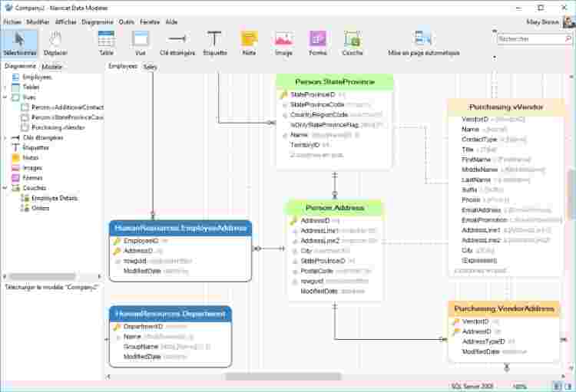Select the Étiquette text tool
Screen dimensions: 576x392
click(215, 43)
